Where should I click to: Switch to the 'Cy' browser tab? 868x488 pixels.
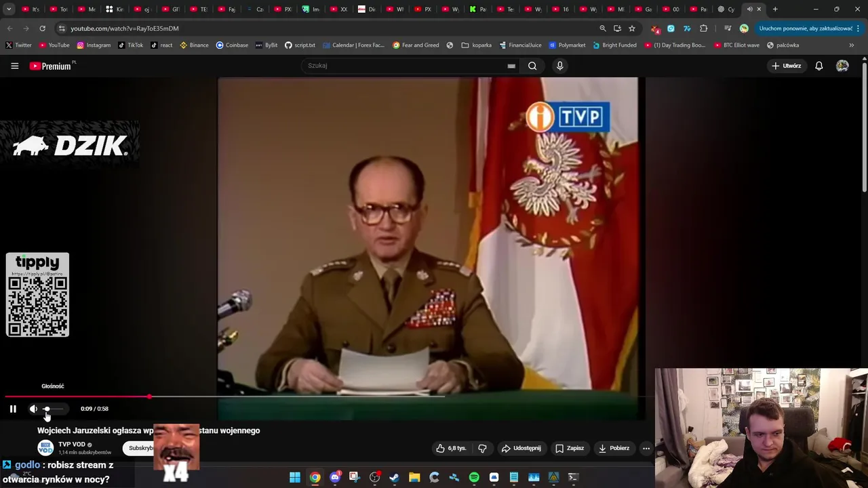click(x=726, y=9)
